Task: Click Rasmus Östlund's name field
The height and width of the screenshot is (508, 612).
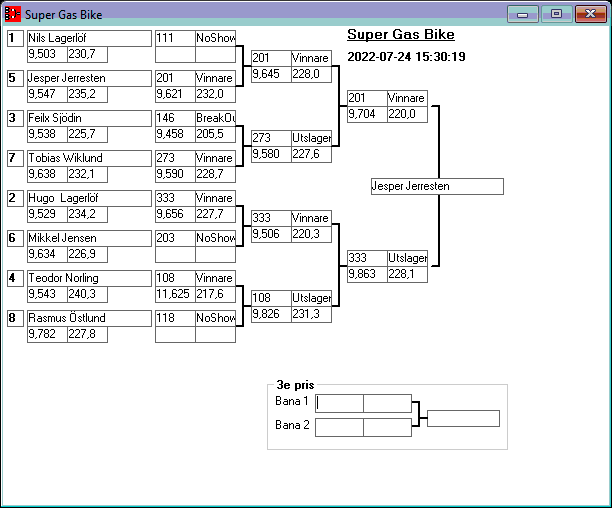Action: tap(66, 318)
